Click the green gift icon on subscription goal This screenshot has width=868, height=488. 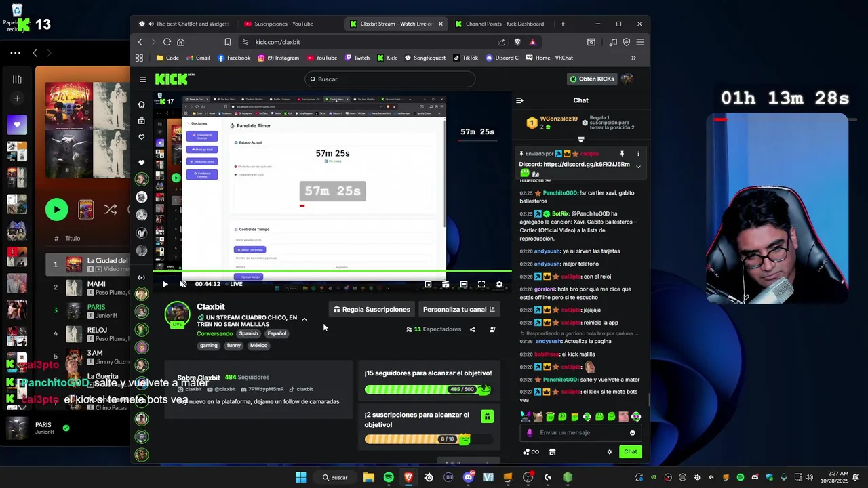point(487,417)
